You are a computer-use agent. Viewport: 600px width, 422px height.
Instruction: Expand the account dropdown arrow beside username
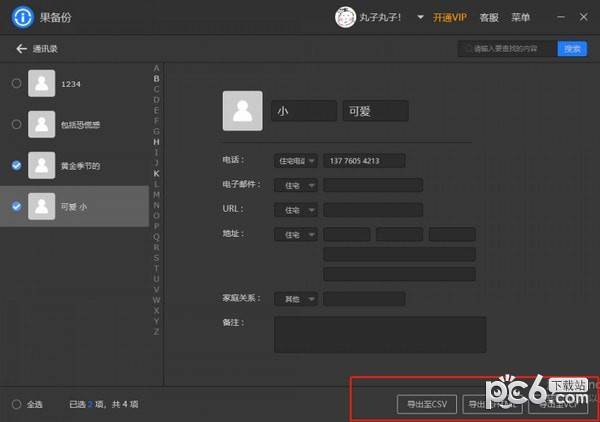point(420,17)
